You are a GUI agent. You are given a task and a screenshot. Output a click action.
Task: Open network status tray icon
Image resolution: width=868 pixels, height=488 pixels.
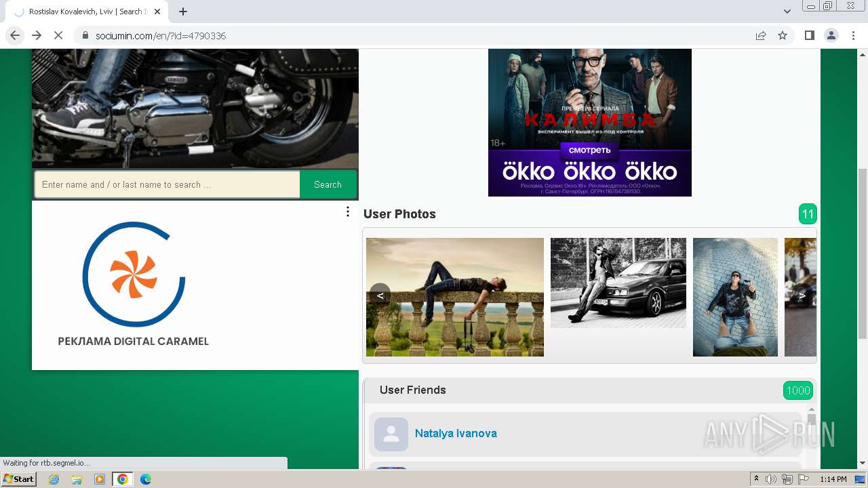click(787, 479)
